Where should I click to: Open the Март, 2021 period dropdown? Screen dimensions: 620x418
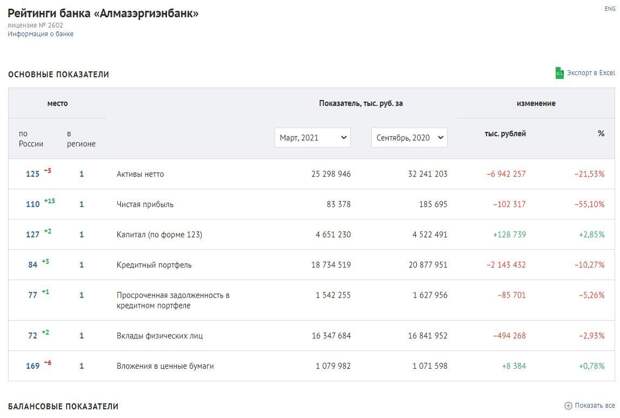[x=312, y=138]
